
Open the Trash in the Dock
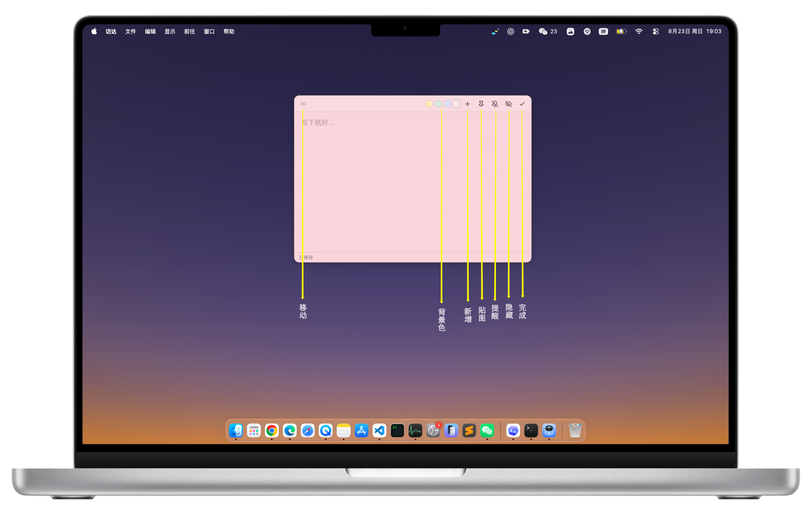click(575, 431)
